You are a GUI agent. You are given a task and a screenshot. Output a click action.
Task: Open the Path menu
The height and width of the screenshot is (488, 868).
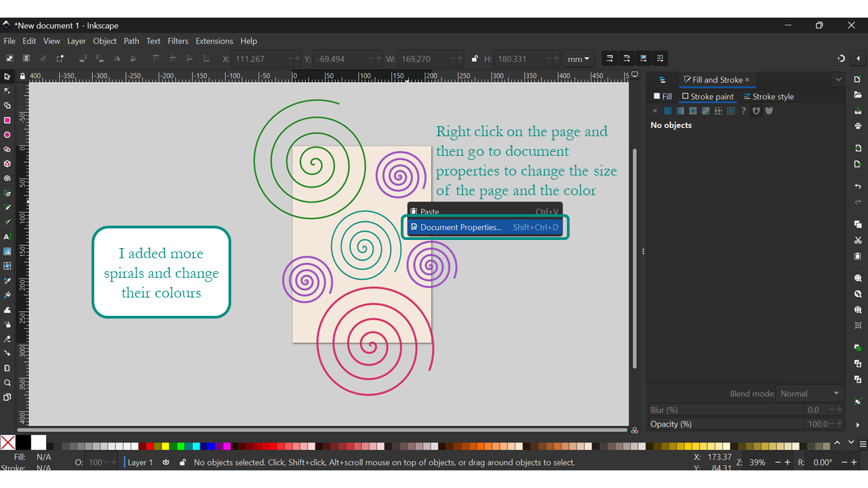point(132,41)
